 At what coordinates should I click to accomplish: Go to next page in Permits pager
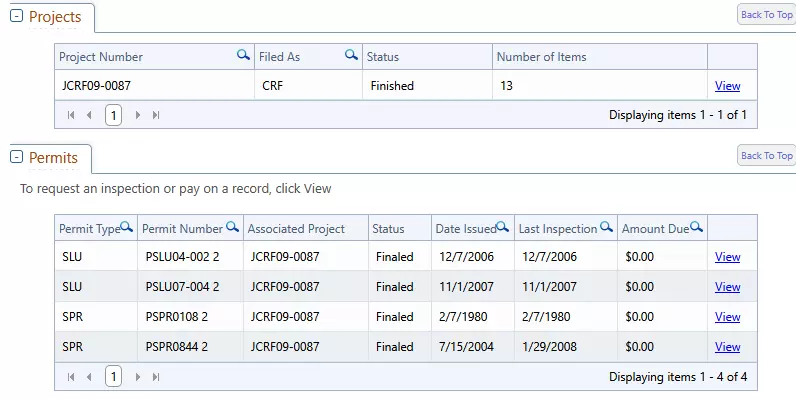click(x=138, y=377)
